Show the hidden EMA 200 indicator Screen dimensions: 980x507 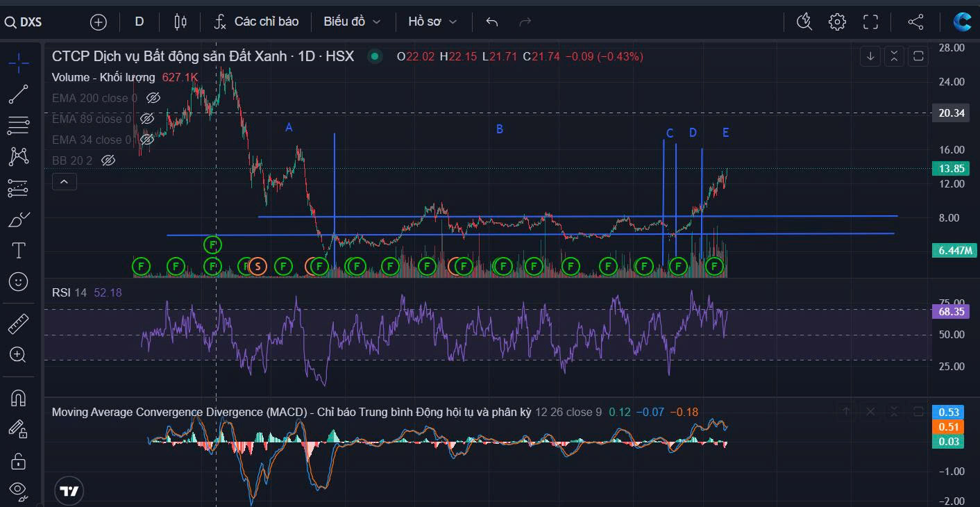pyautogui.click(x=153, y=98)
